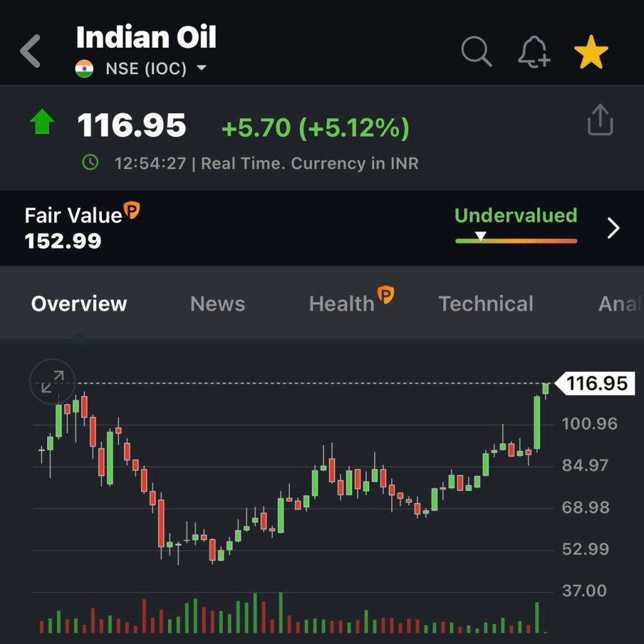
Task: Switch to the News tab
Action: [218, 304]
